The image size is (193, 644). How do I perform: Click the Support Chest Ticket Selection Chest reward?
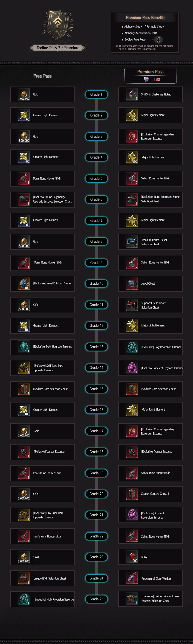point(151,305)
